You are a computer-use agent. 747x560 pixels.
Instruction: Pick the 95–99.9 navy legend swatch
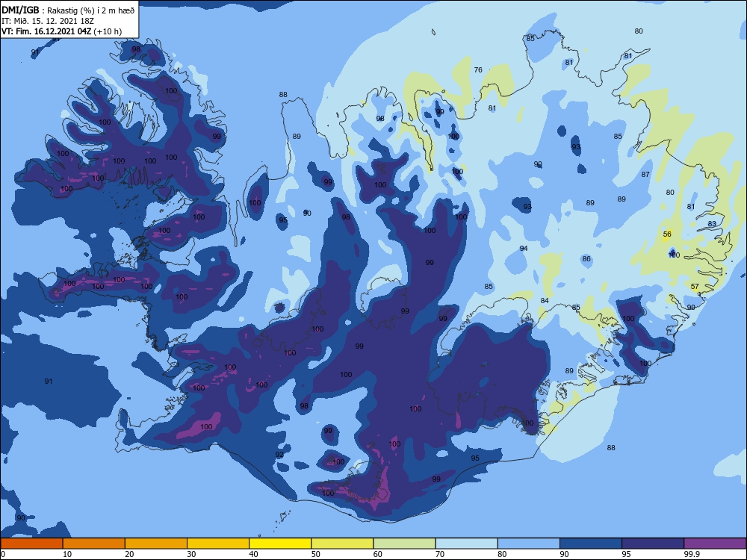tap(653, 544)
